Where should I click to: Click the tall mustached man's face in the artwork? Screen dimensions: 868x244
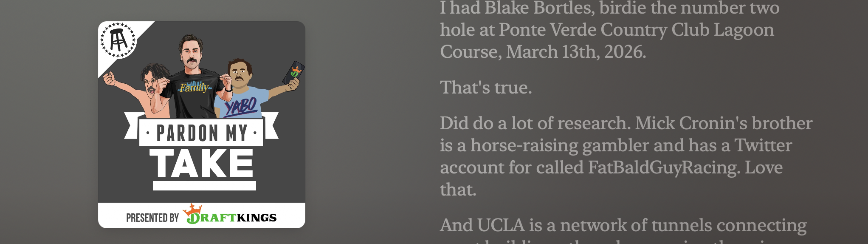[190, 53]
